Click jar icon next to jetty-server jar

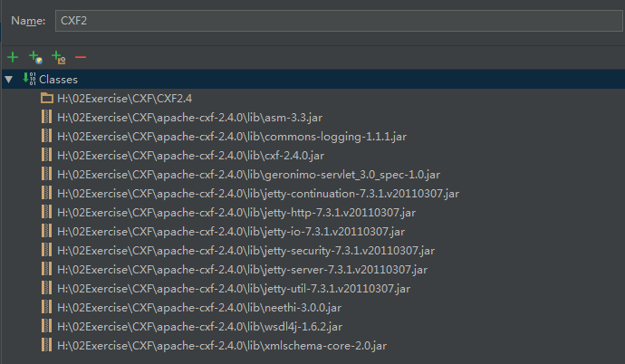click(x=46, y=269)
